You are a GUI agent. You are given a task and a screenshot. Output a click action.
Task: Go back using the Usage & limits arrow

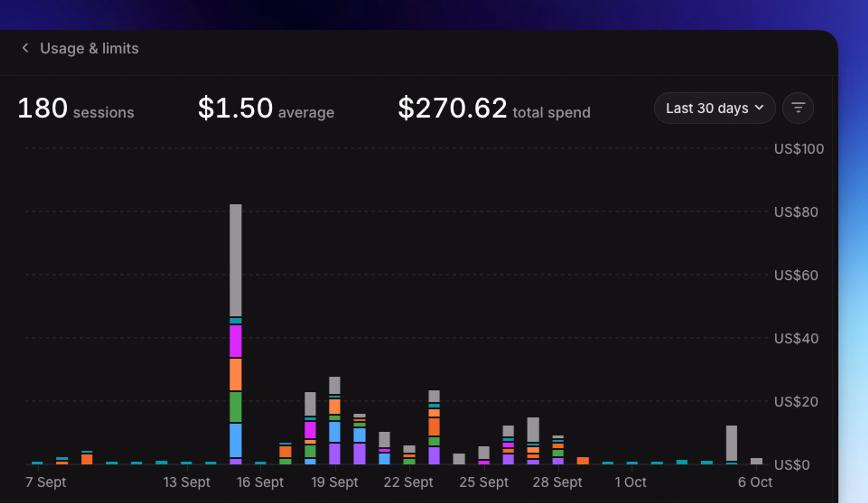[25, 48]
